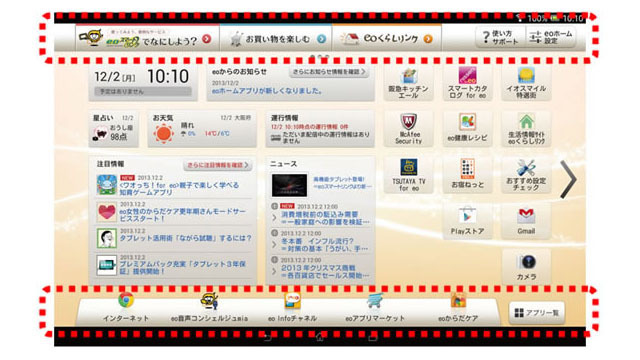Open the アプリ一覧 button
This screenshot has width=640, height=360.
tap(537, 313)
